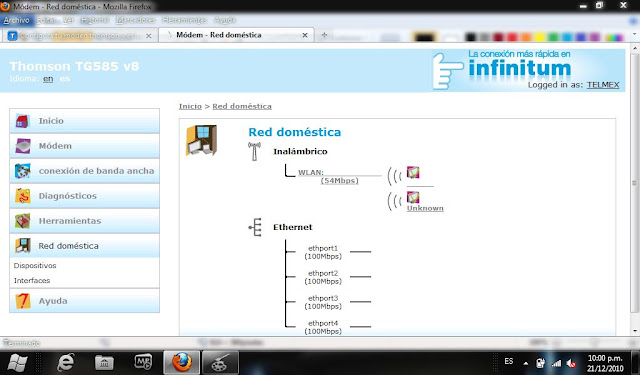Screen dimensions: 640x375
Task: Open the Windows Start menu
Action: 17,362
